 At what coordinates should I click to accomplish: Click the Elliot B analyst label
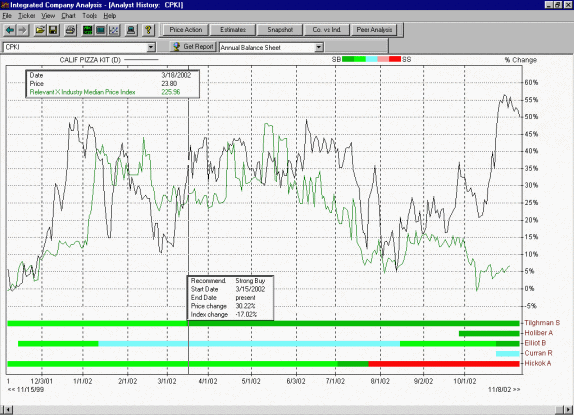point(535,343)
